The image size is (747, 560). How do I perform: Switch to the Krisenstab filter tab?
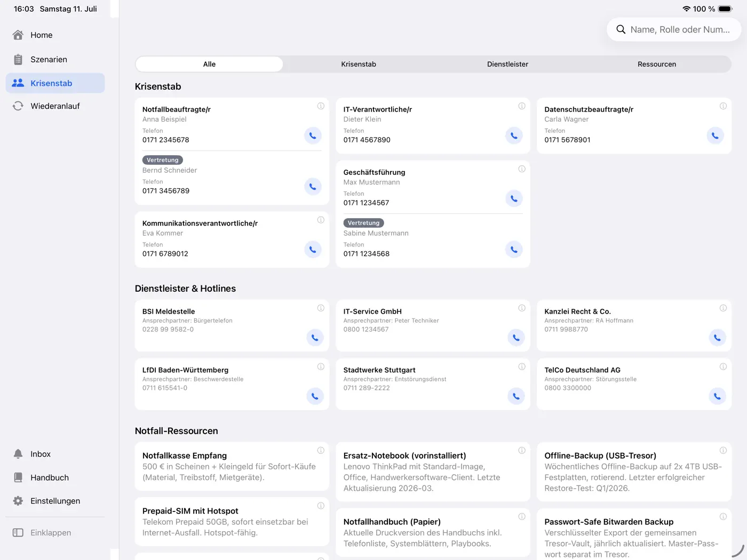[x=359, y=64]
